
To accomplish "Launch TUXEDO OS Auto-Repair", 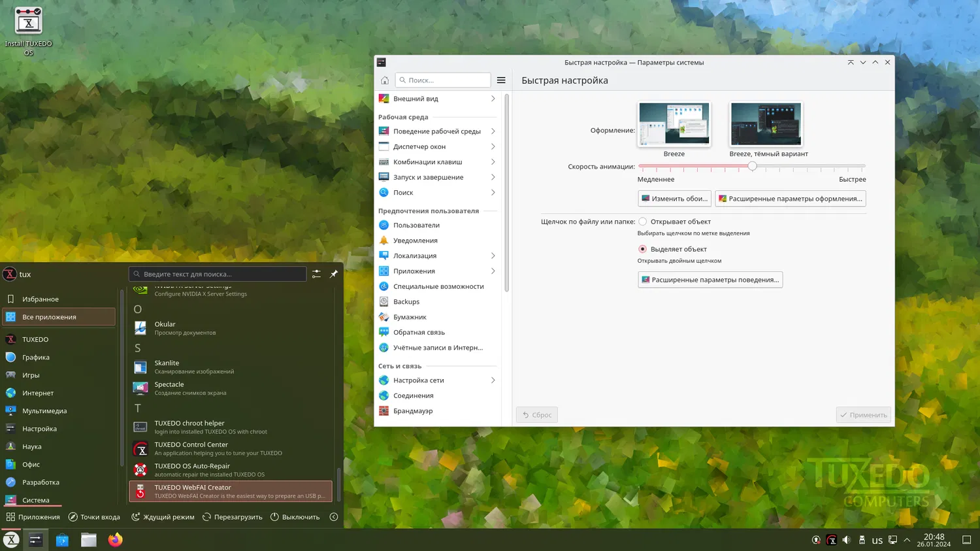I will pos(231,470).
